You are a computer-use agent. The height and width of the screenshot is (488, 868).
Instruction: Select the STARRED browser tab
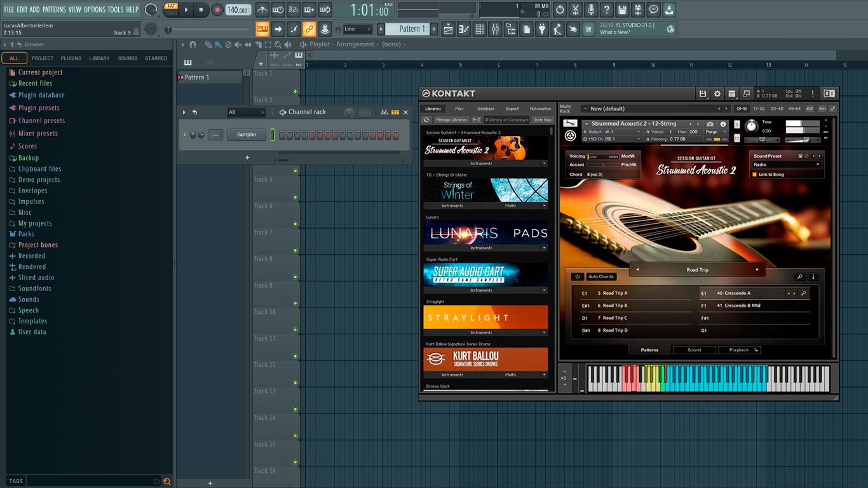tap(156, 58)
